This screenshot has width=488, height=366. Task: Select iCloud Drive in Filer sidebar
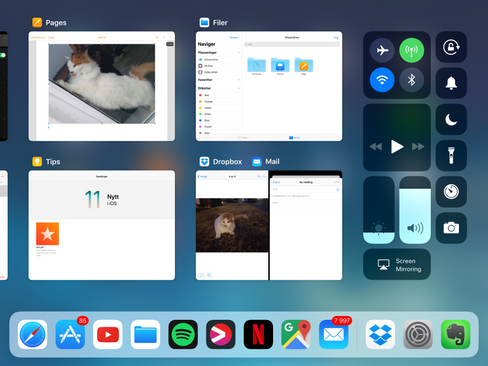(219, 59)
